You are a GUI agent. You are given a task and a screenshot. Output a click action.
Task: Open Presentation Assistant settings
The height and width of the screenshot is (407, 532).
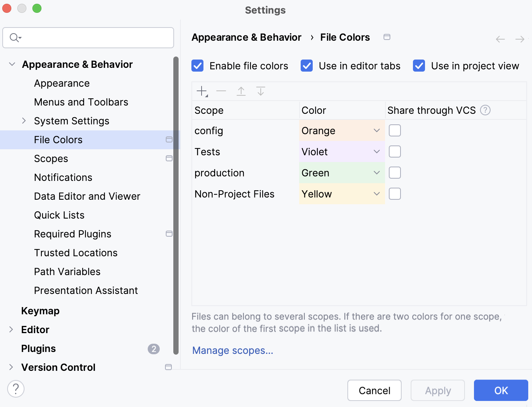click(86, 291)
